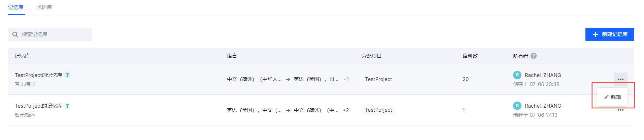The width and height of the screenshot is (644, 140).
Task: Click the T badge next to TestProject的记忆库
Action: pos(67,75)
